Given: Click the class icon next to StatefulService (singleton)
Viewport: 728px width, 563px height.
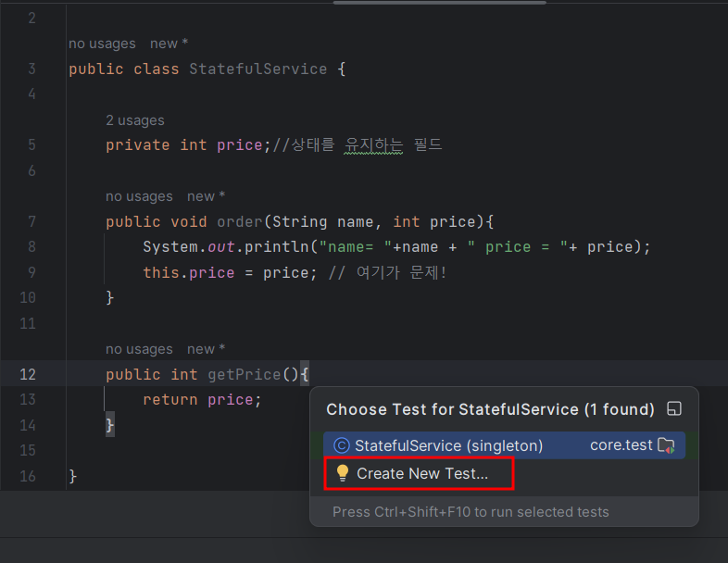Looking at the screenshot, I should click(x=341, y=445).
